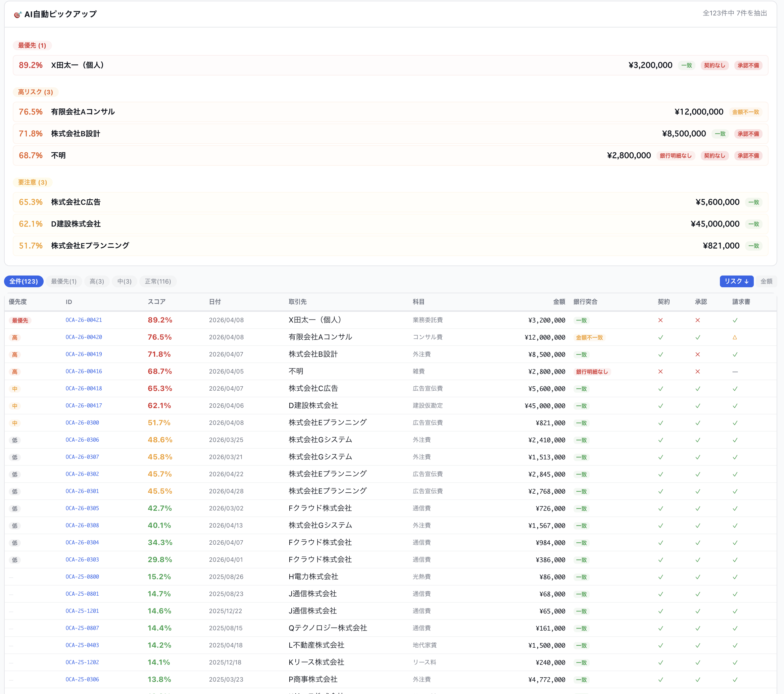
Task: Select the 中(3) filter tab
Action: [124, 282]
